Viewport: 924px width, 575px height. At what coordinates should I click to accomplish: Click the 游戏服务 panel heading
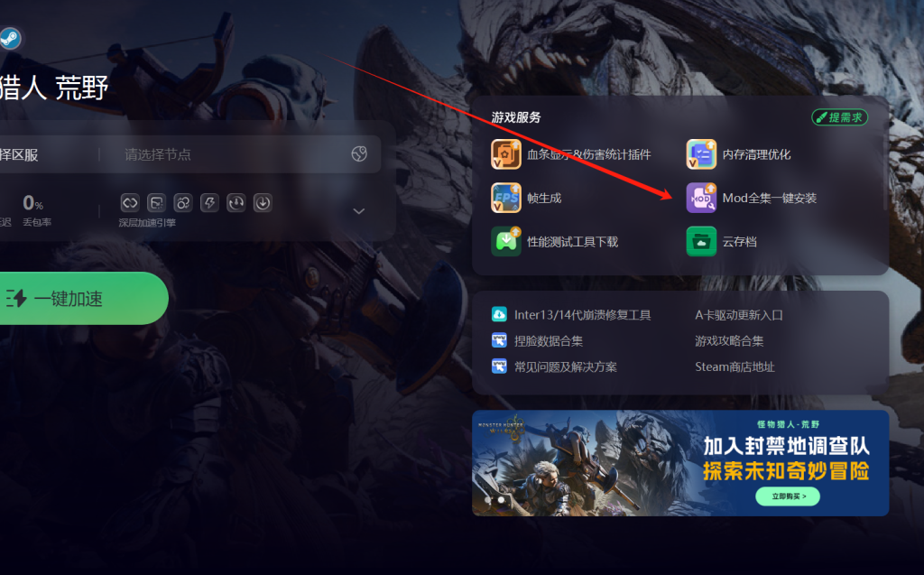(x=515, y=117)
